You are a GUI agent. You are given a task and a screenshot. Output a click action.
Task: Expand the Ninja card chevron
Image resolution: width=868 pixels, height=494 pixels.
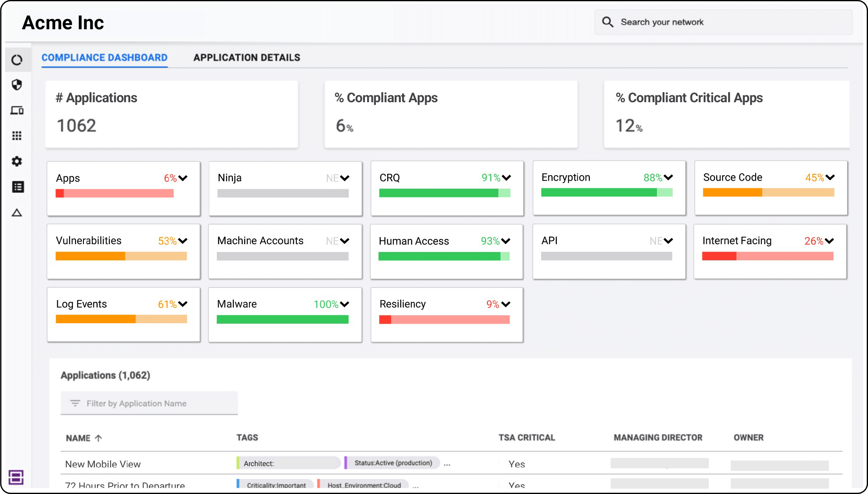click(345, 178)
